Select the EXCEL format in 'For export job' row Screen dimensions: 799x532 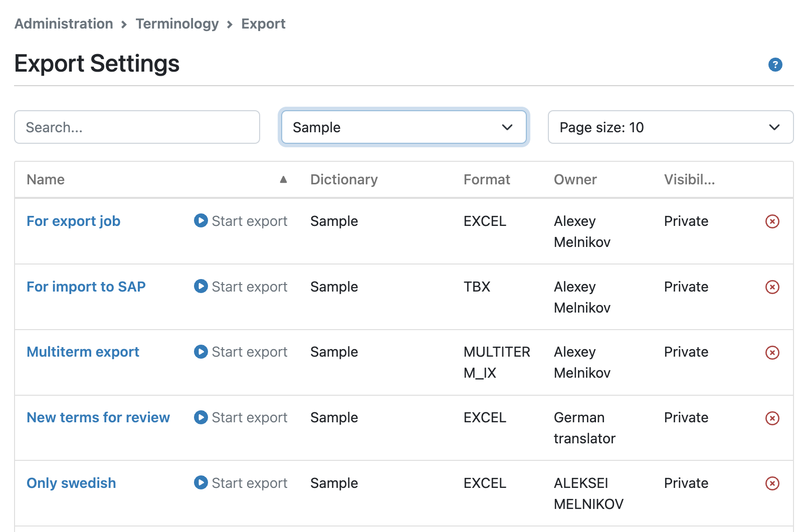point(485,221)
